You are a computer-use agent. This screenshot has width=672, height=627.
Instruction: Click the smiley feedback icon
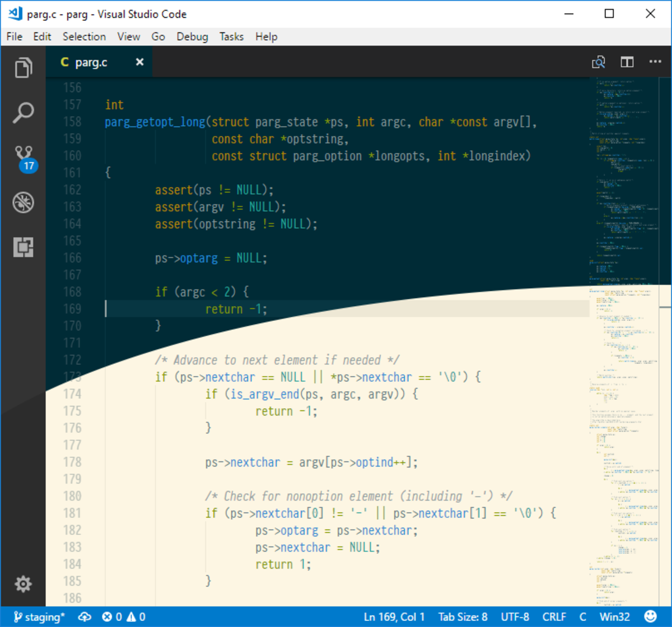[x=651, y=617]
